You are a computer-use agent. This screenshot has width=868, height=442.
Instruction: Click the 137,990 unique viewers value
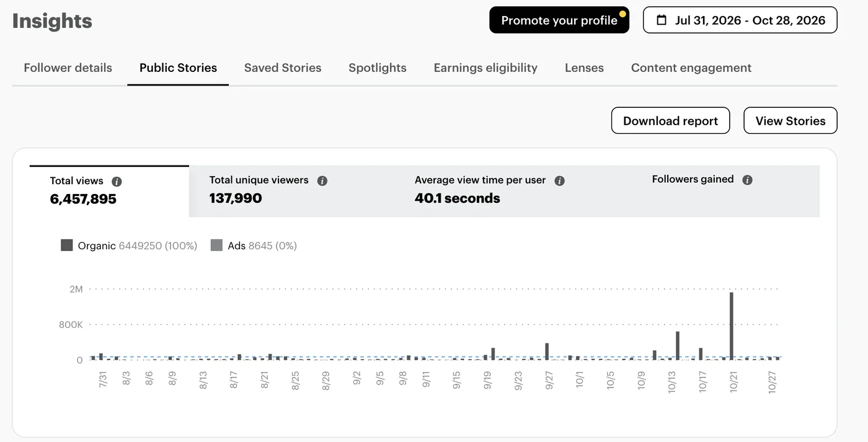tap(236, 198)
